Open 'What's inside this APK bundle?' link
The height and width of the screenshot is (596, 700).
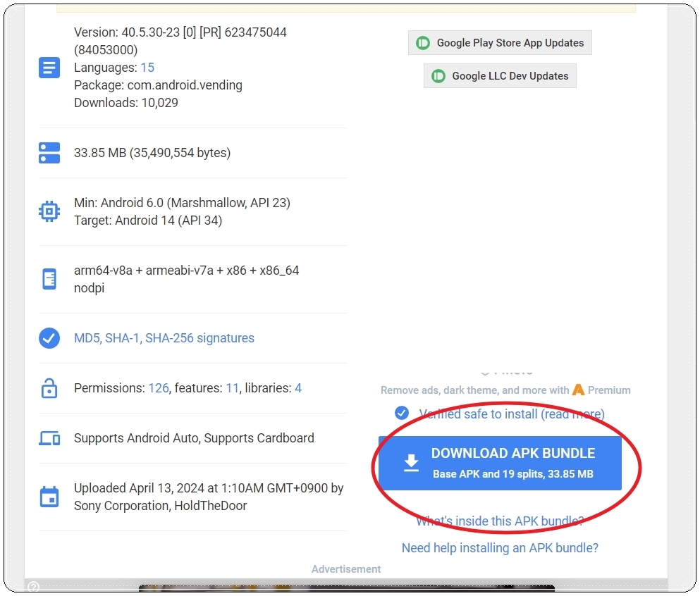click(x=500, y=521)
